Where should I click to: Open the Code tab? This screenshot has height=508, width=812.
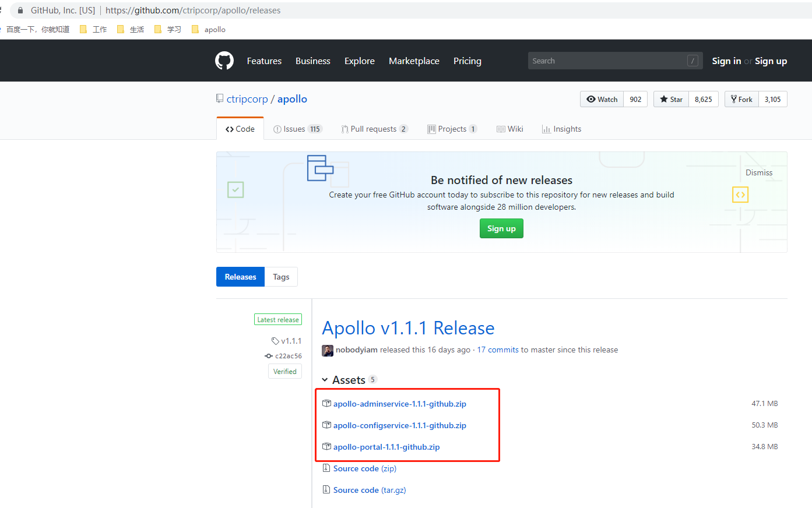(240, 129)
